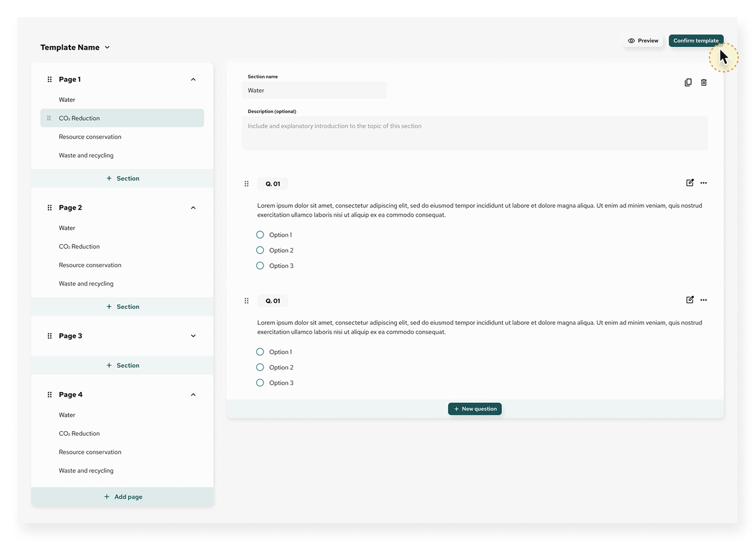Click the duplicate section copy icon
Image resolution: width=756 pixels, height=545 pixels.
pyautogui.click(x=688, y=82)
